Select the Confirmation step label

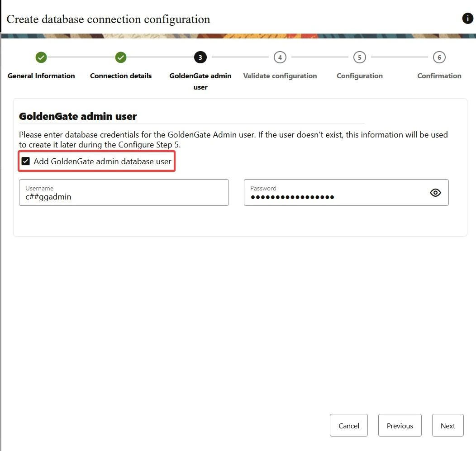click(x=439, y=76)
